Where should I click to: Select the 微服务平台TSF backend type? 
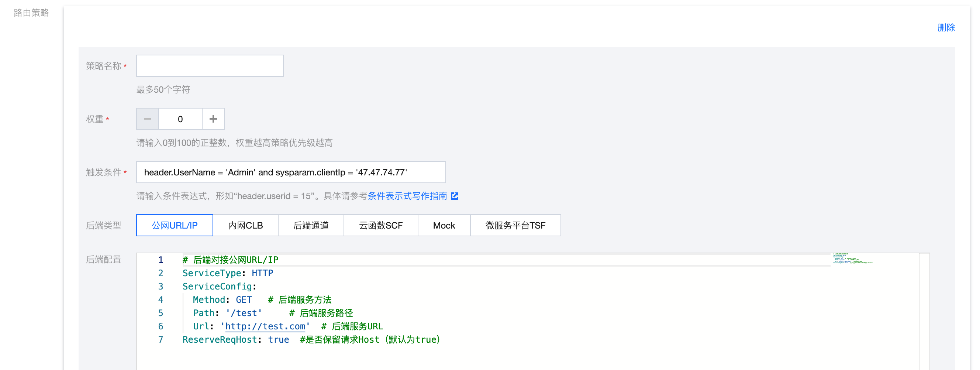click(515, 225)
